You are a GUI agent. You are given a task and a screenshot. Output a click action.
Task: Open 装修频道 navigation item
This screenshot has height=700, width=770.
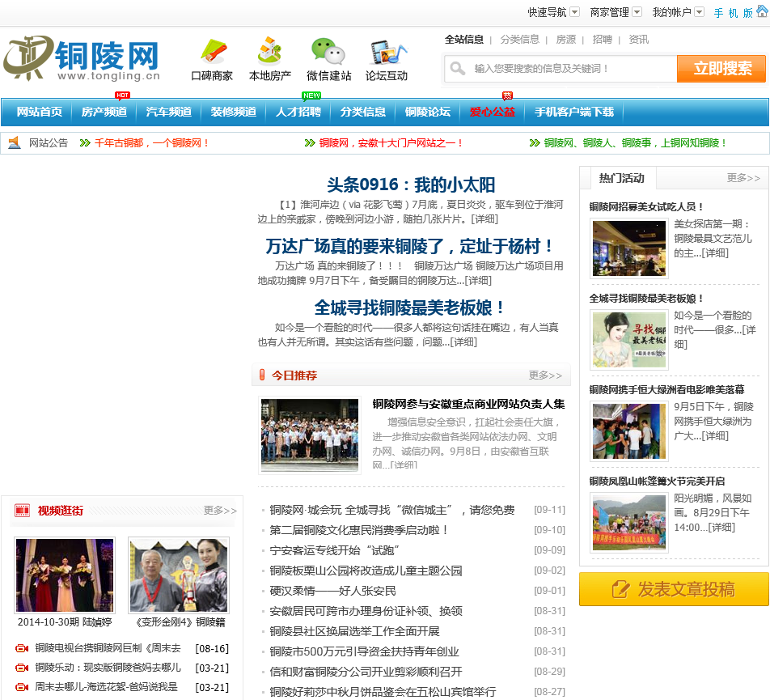click(234, 112)
